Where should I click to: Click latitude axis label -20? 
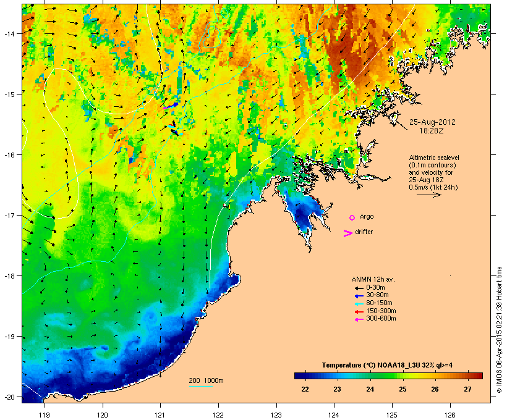tap(9, 397)
